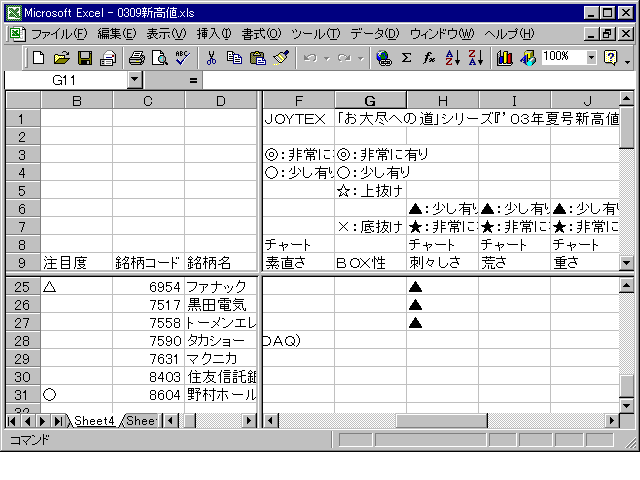Select row 25 header
Viewport: 640px width, 480px height.
pyautogui.click(x=22, y=287)
